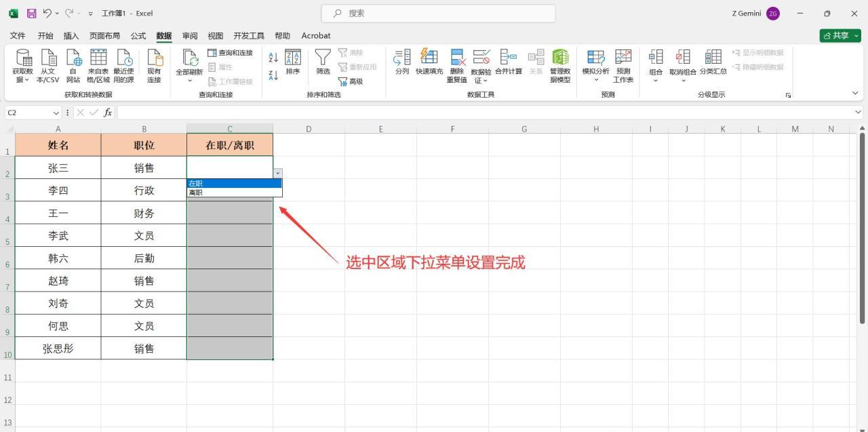The width and height of the screenshot is (868, 432).
Task: Customize the Quick Access Toolbar dropdown
Action: pos(91,14)
